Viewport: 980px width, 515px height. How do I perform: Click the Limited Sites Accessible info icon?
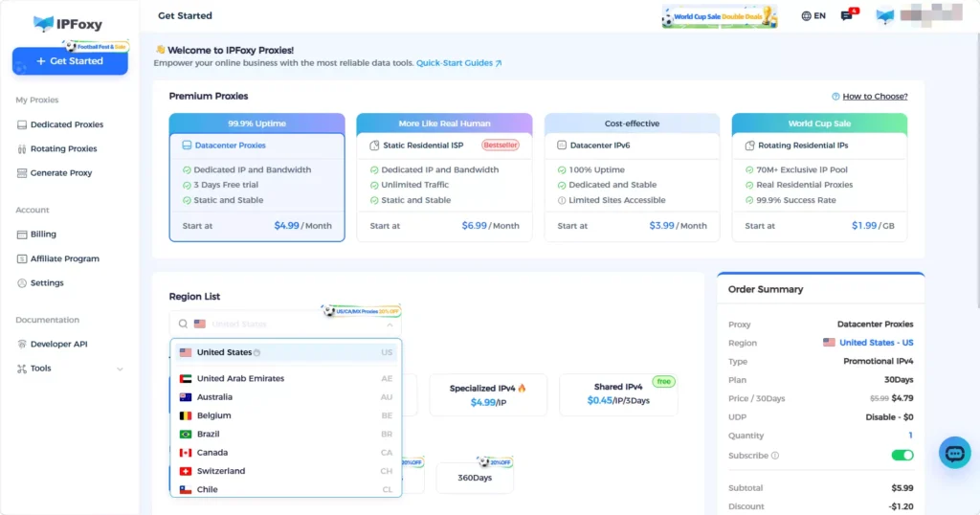pos(561,201)
